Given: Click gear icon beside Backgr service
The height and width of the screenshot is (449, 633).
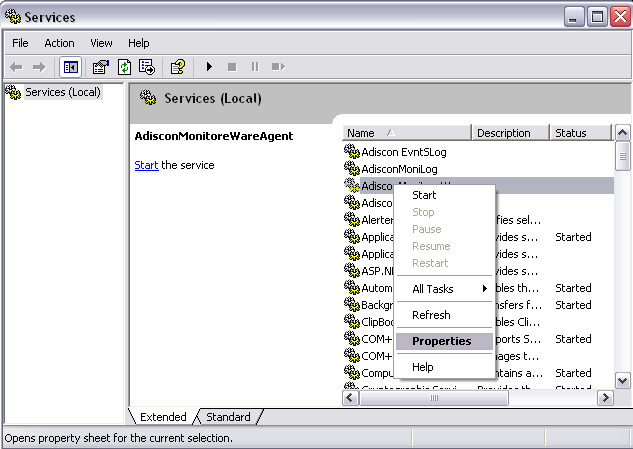Looking at the screenshot, I should pyautogui.click(x=352, y=304).
